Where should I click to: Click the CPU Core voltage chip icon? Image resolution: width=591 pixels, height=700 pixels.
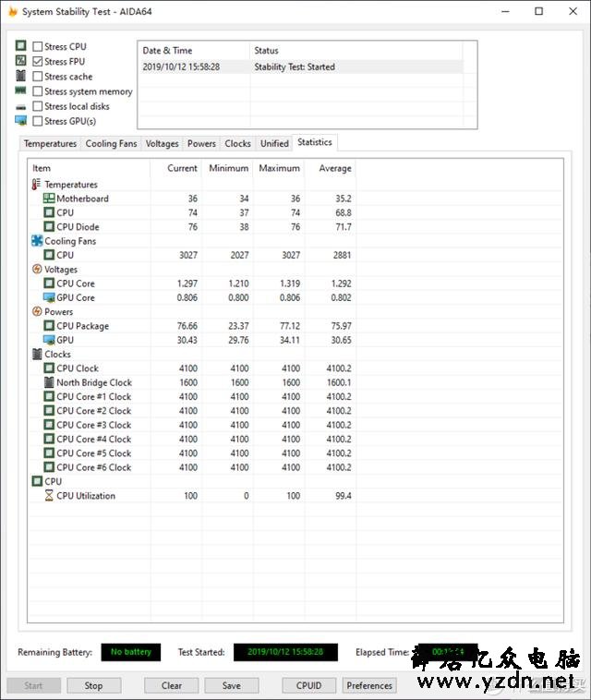click(49, 283)
